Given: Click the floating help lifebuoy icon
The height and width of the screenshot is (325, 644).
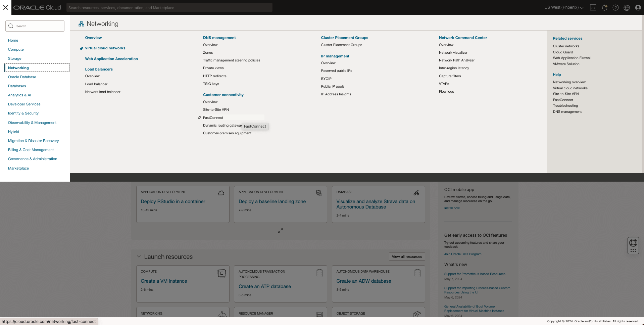Looking at the screenshot, I should tap(633, 242).
